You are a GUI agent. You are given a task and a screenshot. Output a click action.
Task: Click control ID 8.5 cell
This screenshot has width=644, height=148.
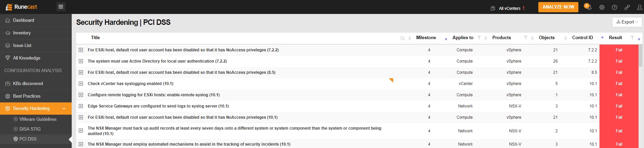pyautogui.click(x=594, y=72)
